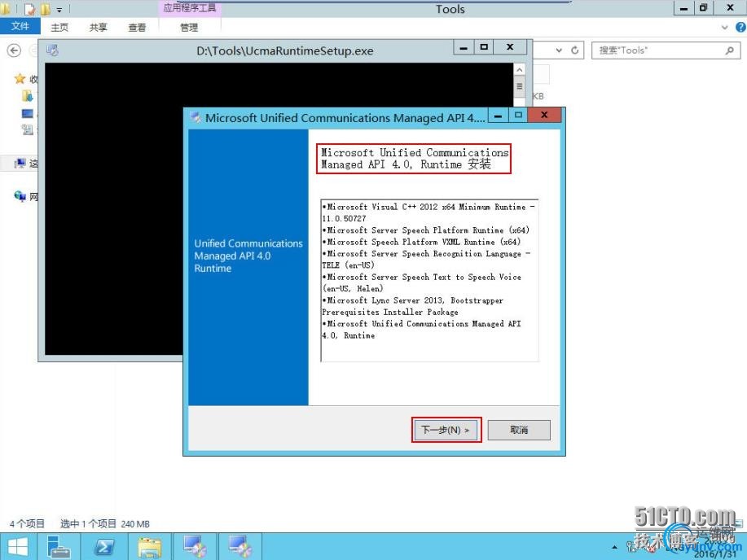
Task: Click the Next 下一步(N) button
Action: [x=446, y=430]
